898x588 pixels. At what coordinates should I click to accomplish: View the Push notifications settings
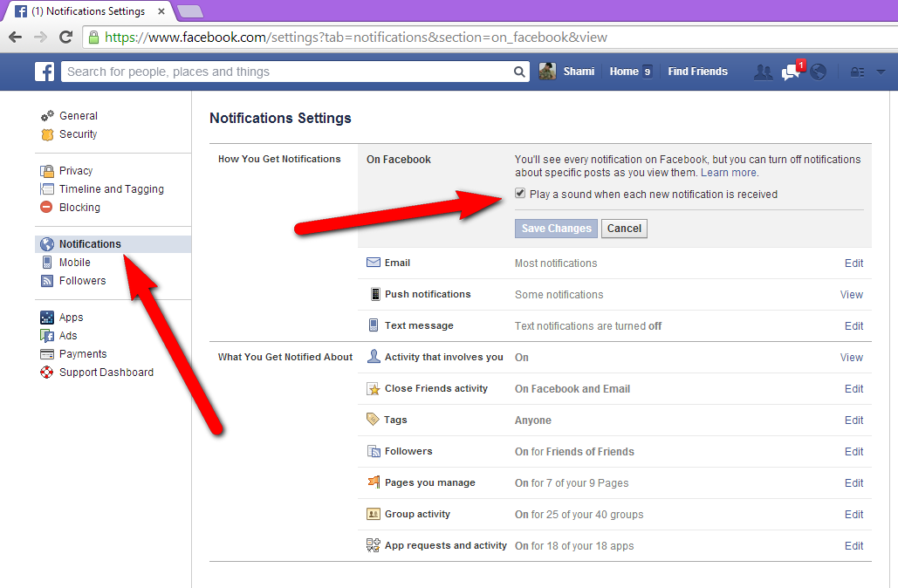[x=851, y=295]
